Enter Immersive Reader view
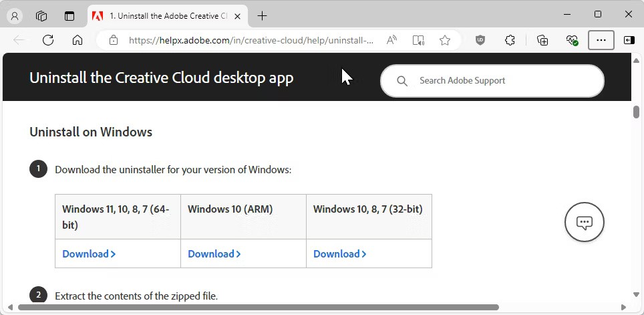Image resolution: width=644 pixels, height=315 pixels. 418,40
